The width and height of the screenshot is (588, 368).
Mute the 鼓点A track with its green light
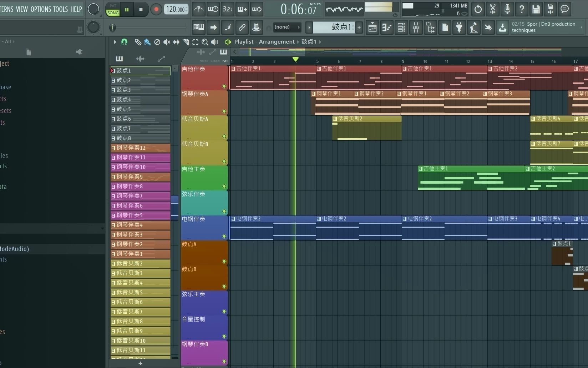click(x=224, y=261)
